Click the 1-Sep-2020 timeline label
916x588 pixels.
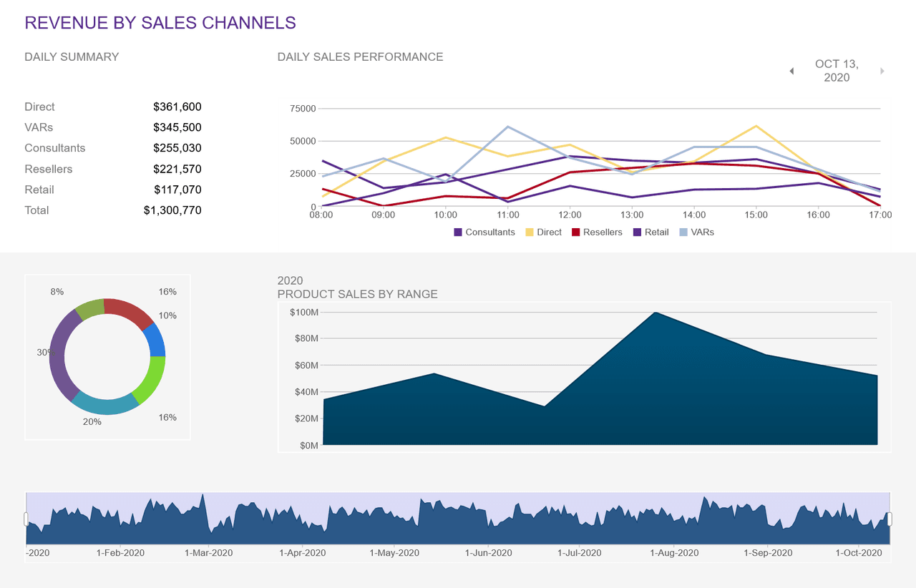coord(769,553)
